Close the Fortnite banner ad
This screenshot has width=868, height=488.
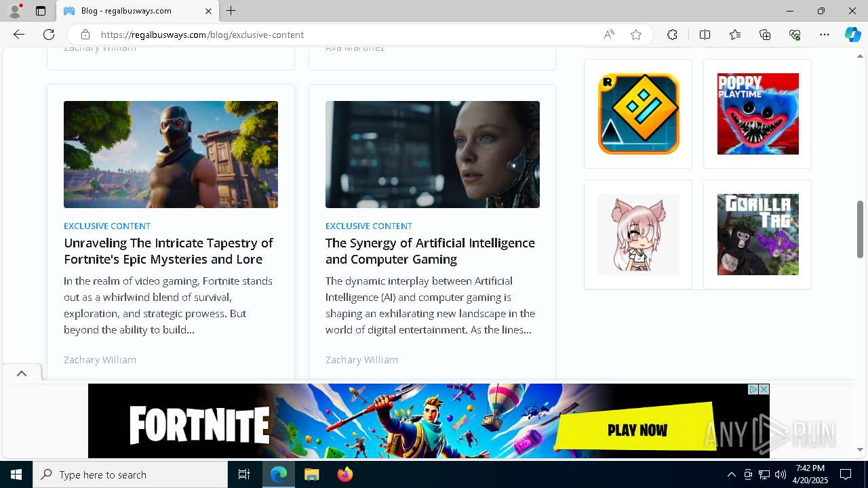[764, 389]
